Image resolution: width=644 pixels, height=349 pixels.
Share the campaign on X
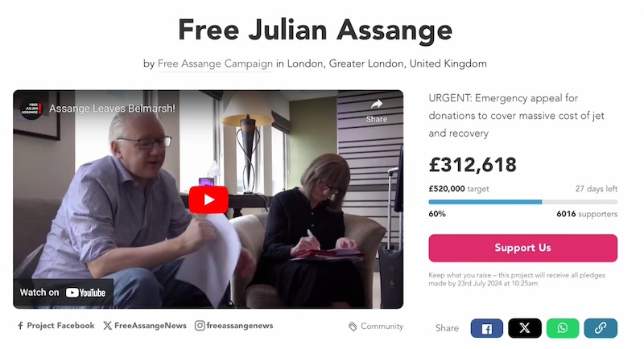click(525, 329)
